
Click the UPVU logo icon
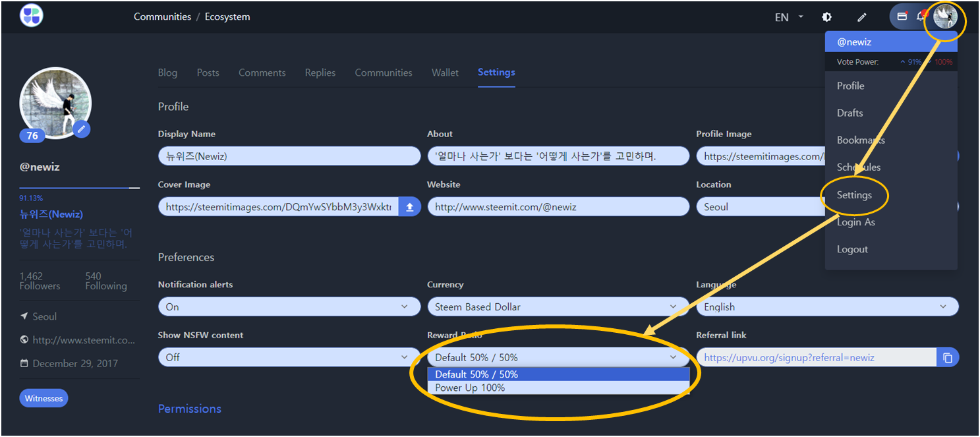32,15
